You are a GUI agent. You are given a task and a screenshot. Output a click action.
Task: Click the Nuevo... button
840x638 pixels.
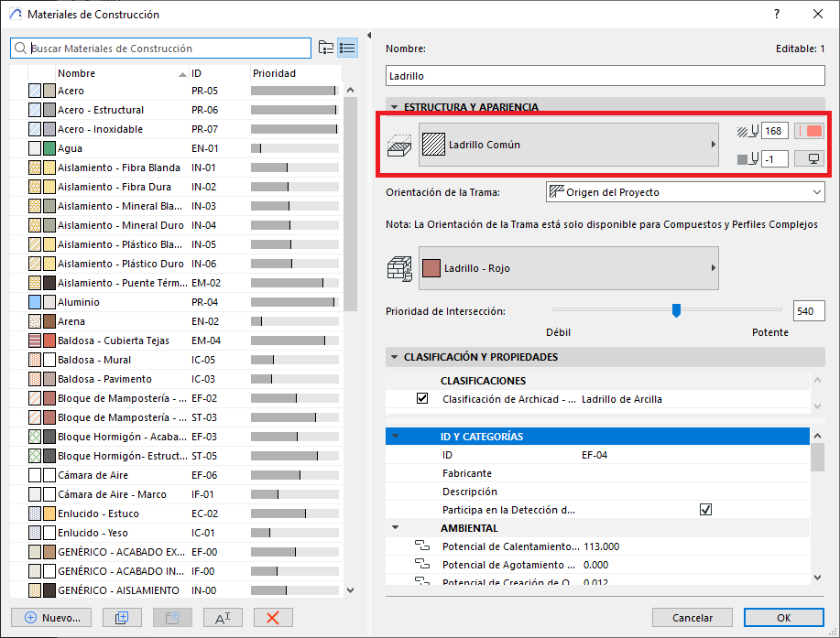click(51, 617)
